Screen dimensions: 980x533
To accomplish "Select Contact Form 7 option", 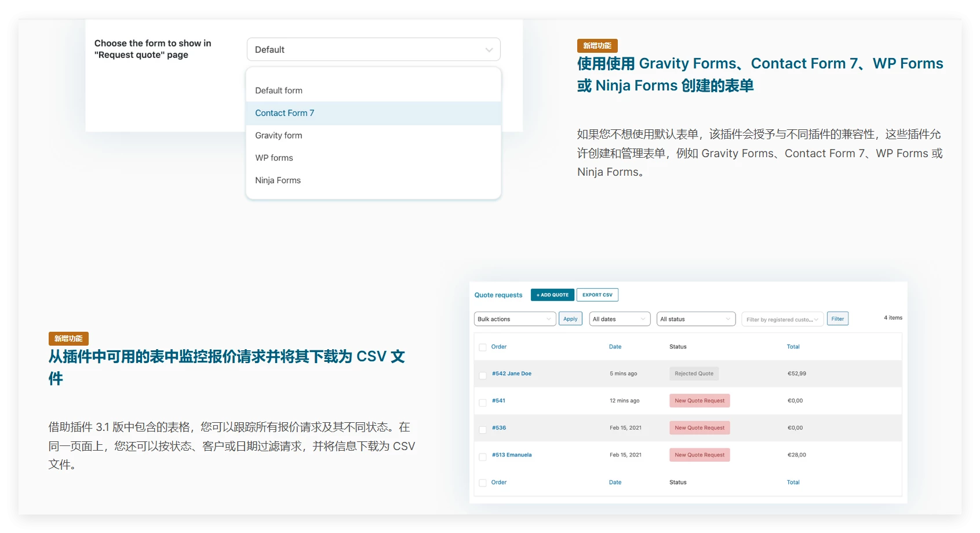I will (x=285, y=113).
